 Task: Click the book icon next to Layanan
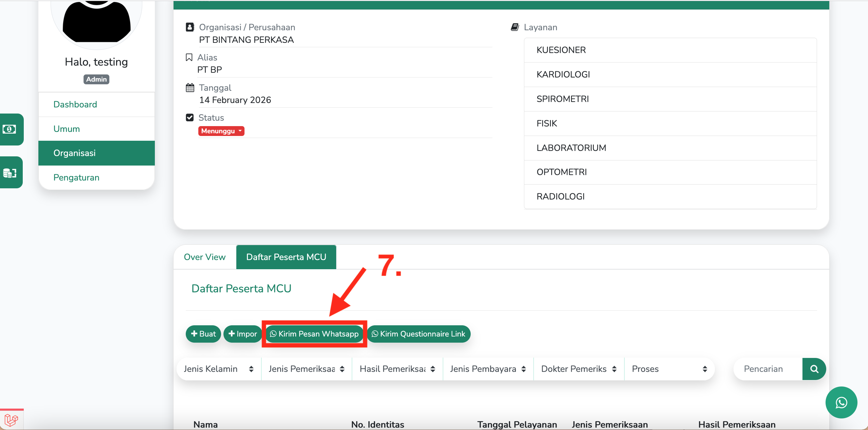point(515,27)
